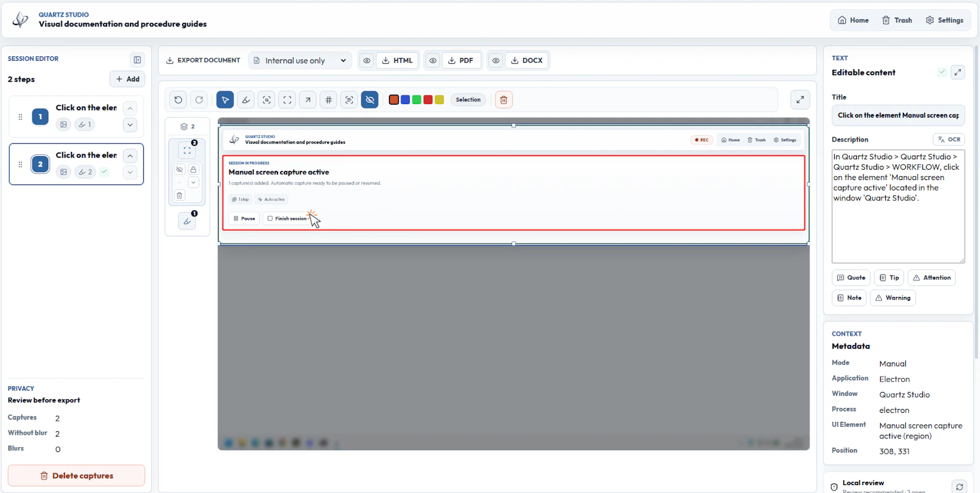Delete the selected annotation with red trash
This screenshot has height=493, width=980.
point(503,100)
